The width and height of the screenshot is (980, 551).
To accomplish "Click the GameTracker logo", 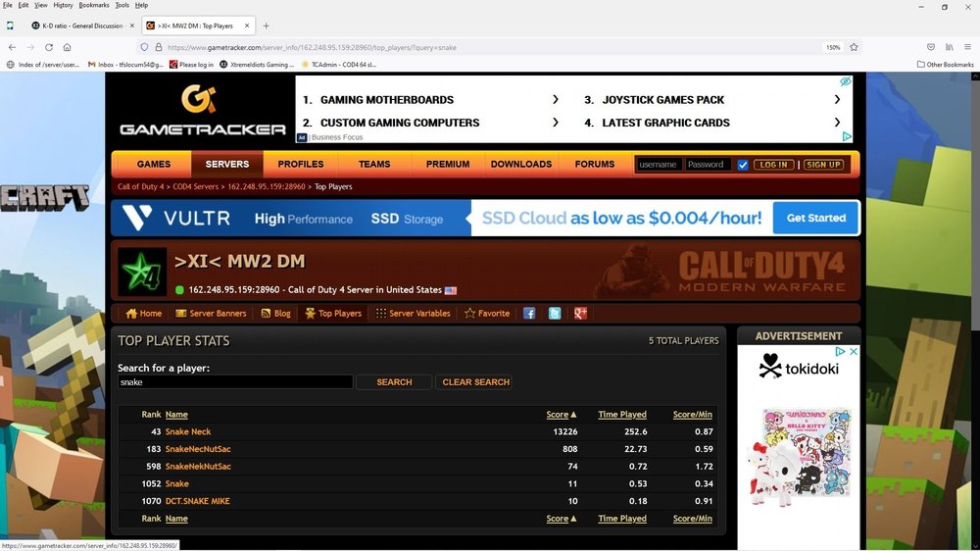I will click(x=203, y=110).
